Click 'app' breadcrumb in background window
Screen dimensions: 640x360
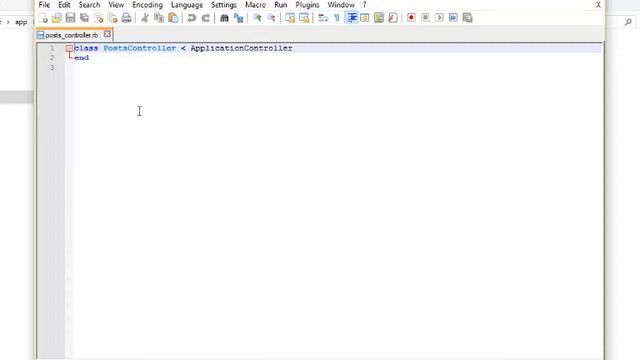point(21,22)
